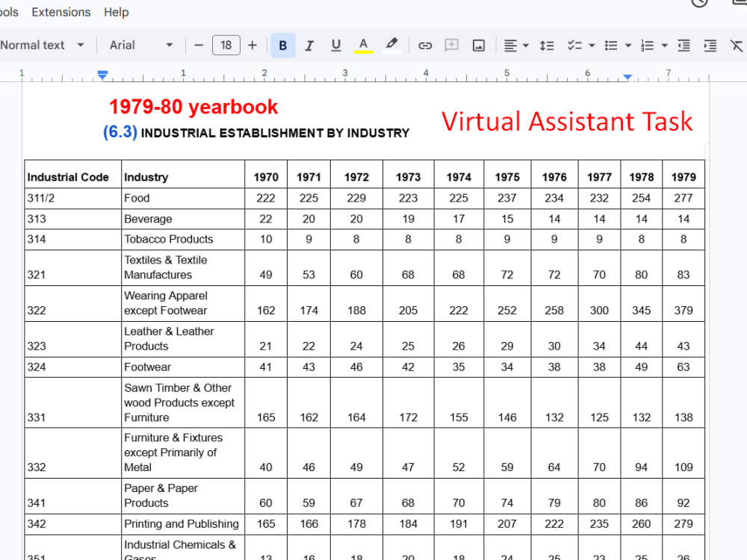Click the numbered list icon
Screen dimensions: 747x560
pos(647,46)
